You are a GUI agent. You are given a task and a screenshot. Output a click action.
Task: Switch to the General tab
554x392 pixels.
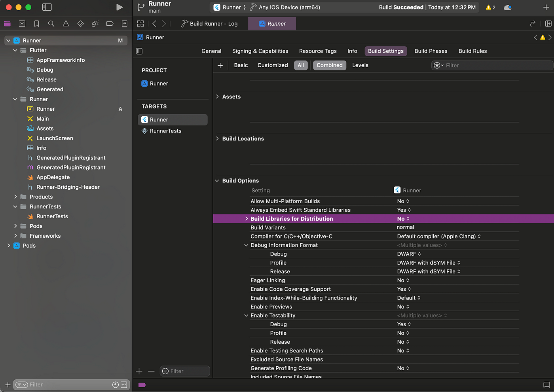(211, 51)
